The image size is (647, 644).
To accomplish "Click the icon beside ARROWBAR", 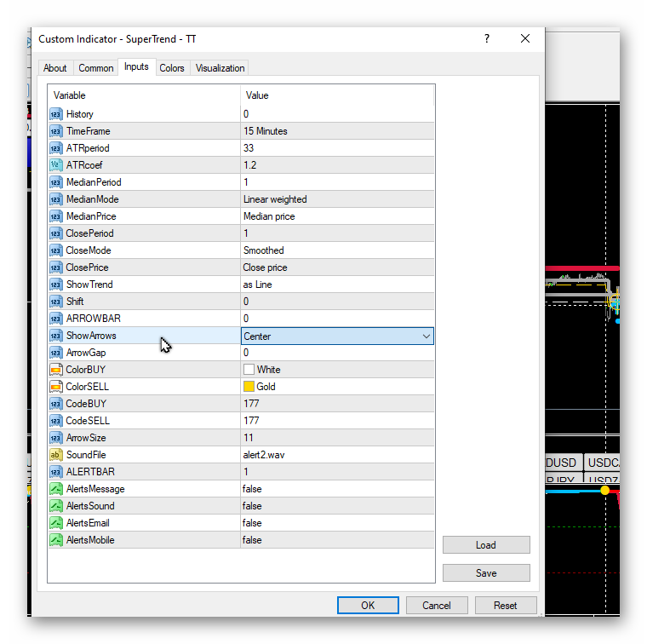I will [56, 319].
